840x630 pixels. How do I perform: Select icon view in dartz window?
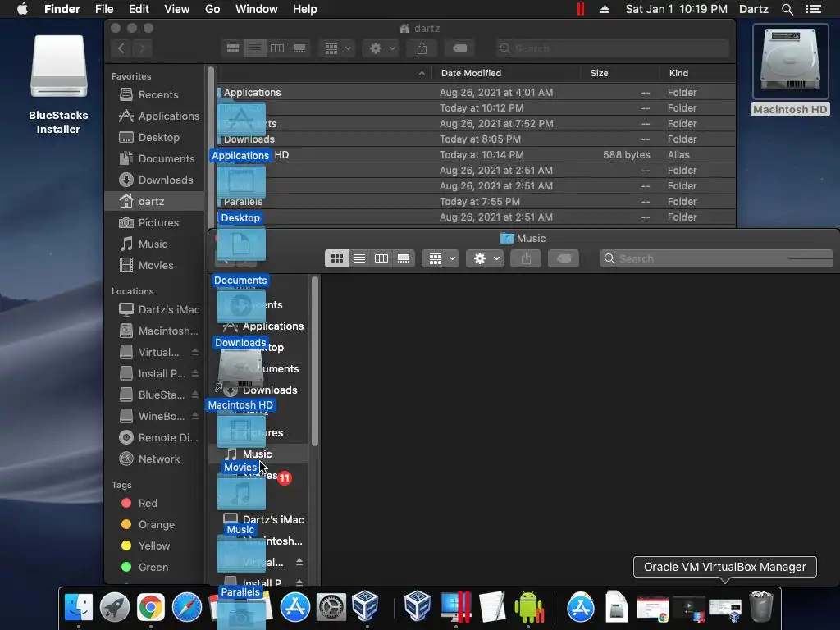click(x=232, y=48)
